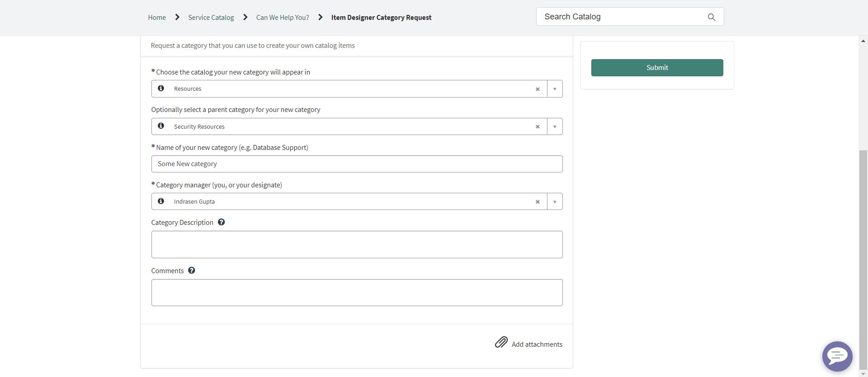Show help for Category Description

point(221,222)
